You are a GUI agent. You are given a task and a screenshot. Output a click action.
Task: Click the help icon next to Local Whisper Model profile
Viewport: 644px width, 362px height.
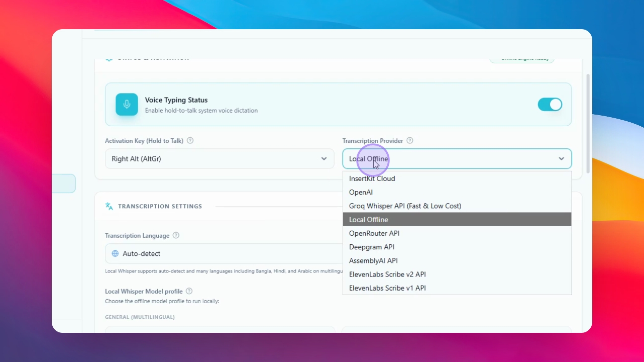[x=189, y=291]
